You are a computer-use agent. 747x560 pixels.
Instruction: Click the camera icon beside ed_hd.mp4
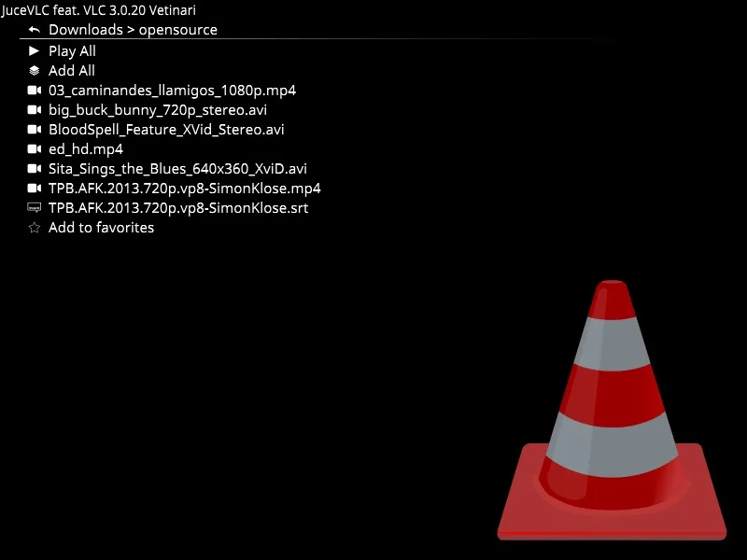coord(35,149)
